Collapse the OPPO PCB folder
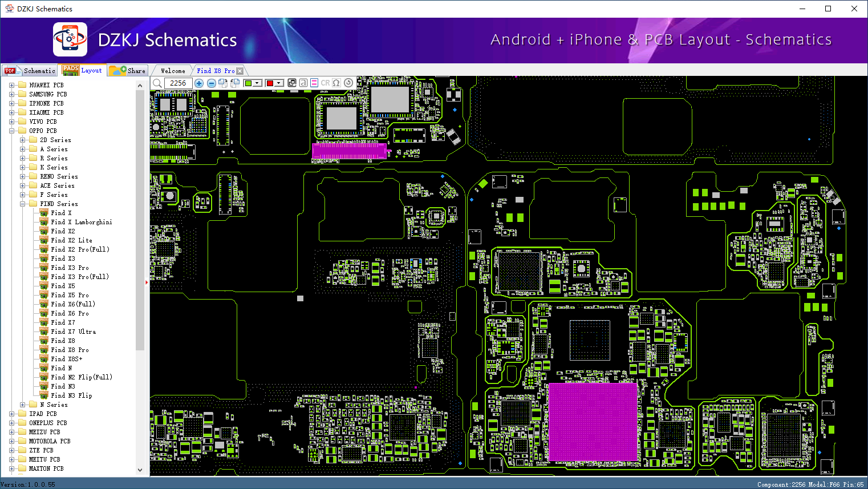The image size is (868, 489). (11, 131)
